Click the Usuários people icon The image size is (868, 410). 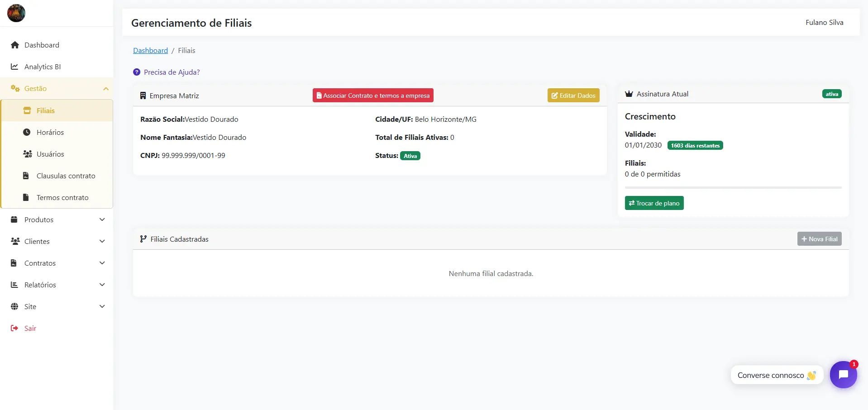(x=27, y=154)
